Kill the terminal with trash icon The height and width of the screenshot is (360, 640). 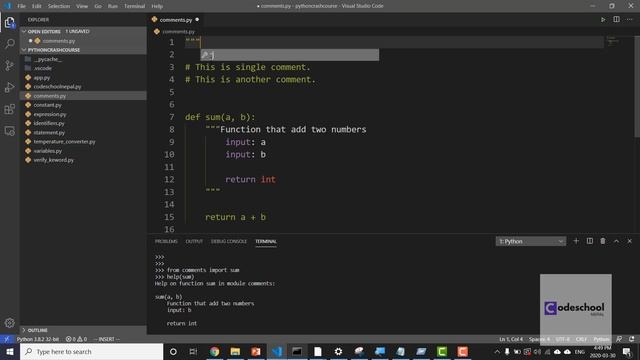(x=603, y=241)
